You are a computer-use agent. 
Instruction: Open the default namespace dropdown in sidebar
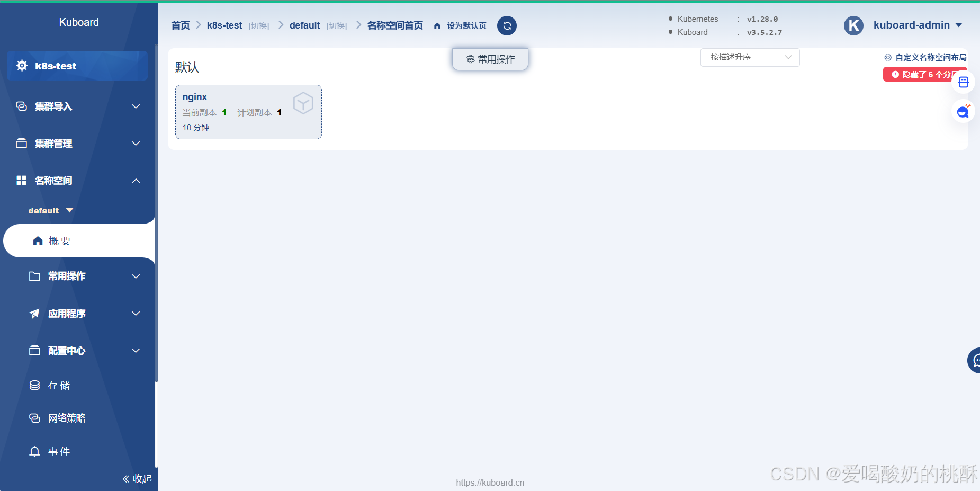[51, 210]
